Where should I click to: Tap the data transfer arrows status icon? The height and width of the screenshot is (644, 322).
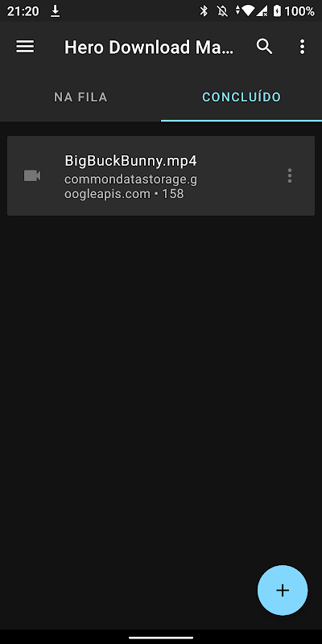tap(237, 11)
